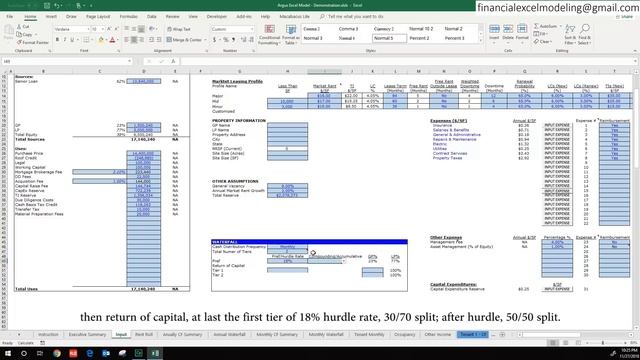This screenshot has width=640, height=360.
Task: Click Merge & Center button
Action: (184, 40)
